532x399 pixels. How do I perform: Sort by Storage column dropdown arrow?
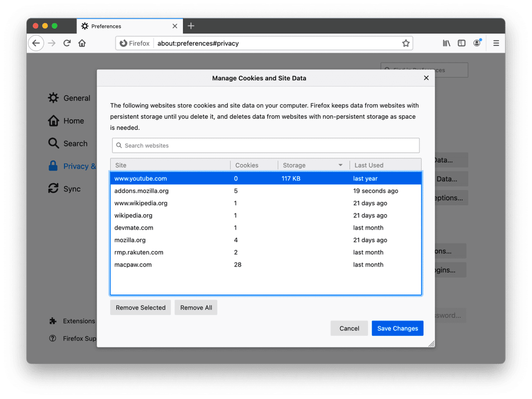[340, 165]
